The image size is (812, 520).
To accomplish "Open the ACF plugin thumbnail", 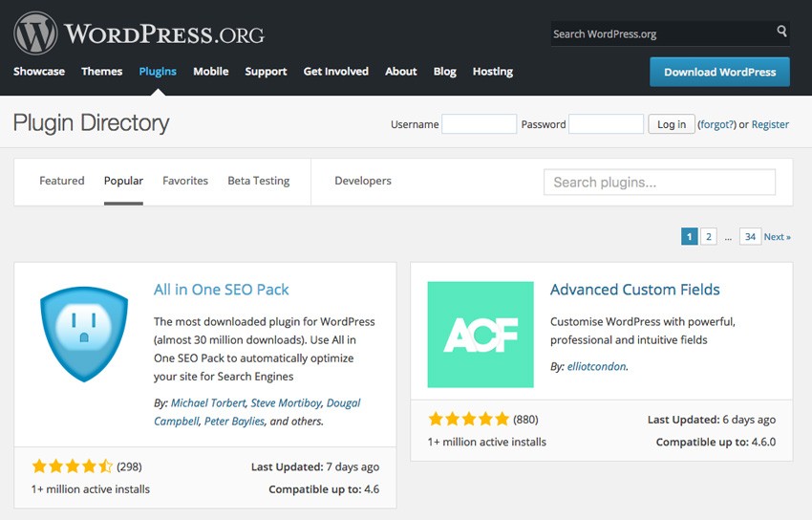I will (x=481, y=334).
